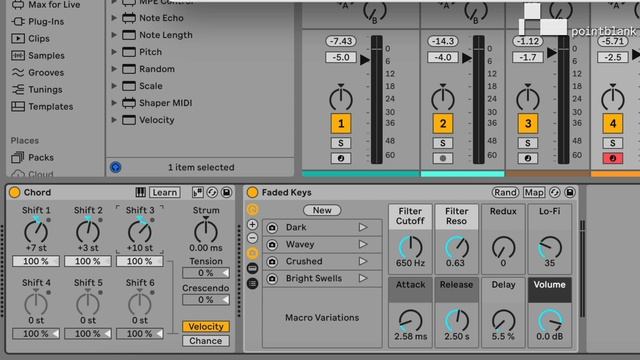Click hot-swap icon in Faded Keys header
The width and height of the screenshot is (640, 360).
click(555, 192)
